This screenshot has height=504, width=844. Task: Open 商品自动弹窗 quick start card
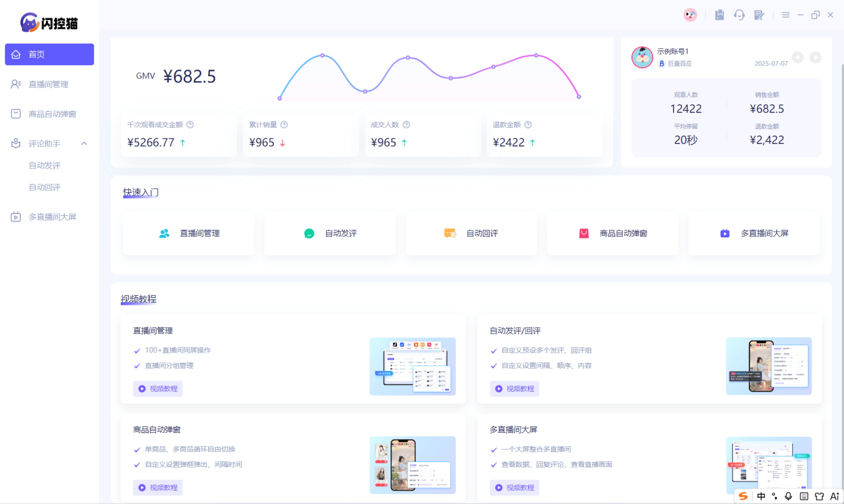click(x=612, y=233)
